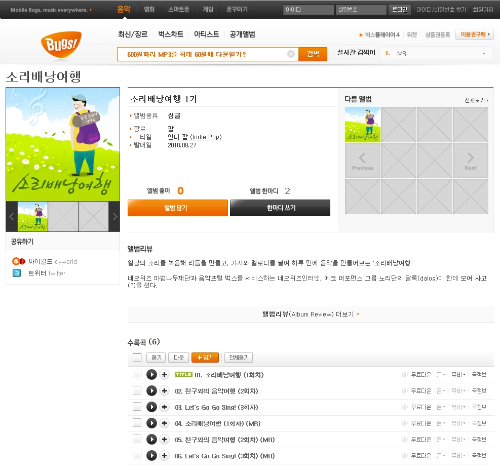
Task: Check the checkbox for track 03
Action: 137,407
